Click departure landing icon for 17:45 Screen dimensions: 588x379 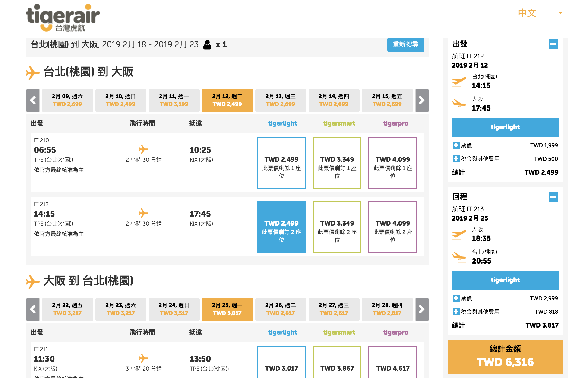click(x=459, y=105)
